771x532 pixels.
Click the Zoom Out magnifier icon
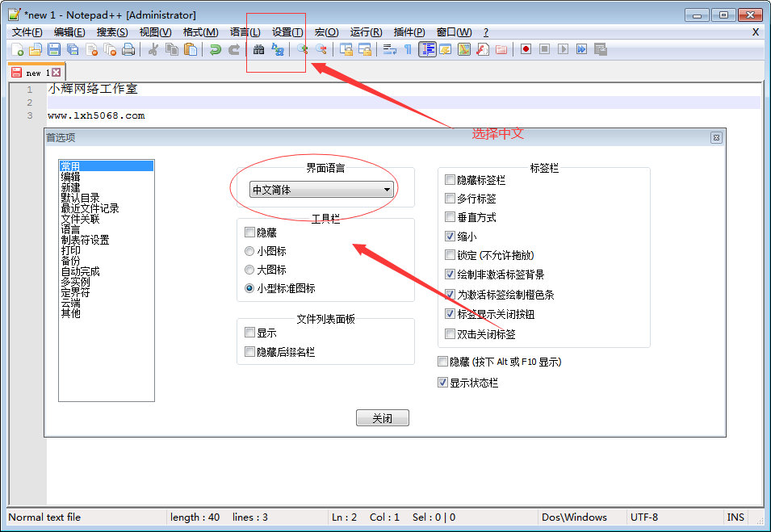[321, 49]
